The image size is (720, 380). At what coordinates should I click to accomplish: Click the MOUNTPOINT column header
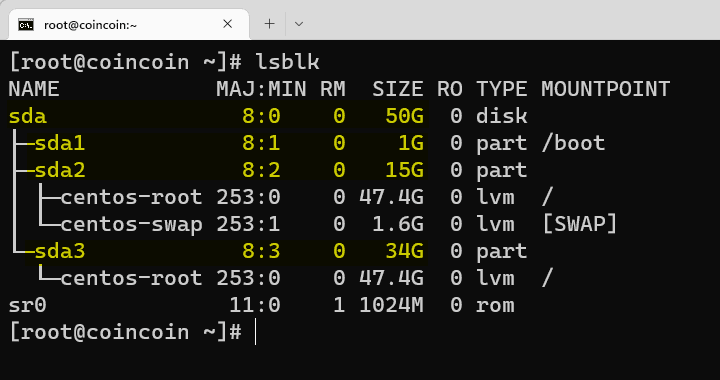606,89
